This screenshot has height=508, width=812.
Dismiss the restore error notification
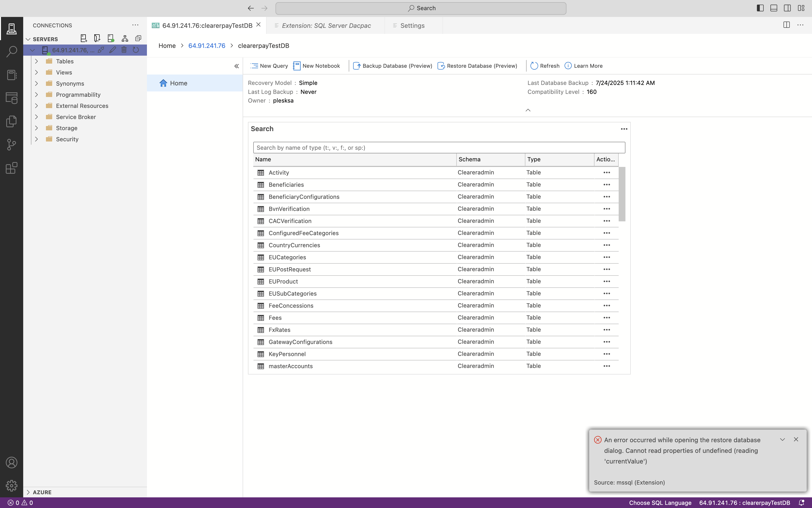pyautogui.click(x=796, y=440)
